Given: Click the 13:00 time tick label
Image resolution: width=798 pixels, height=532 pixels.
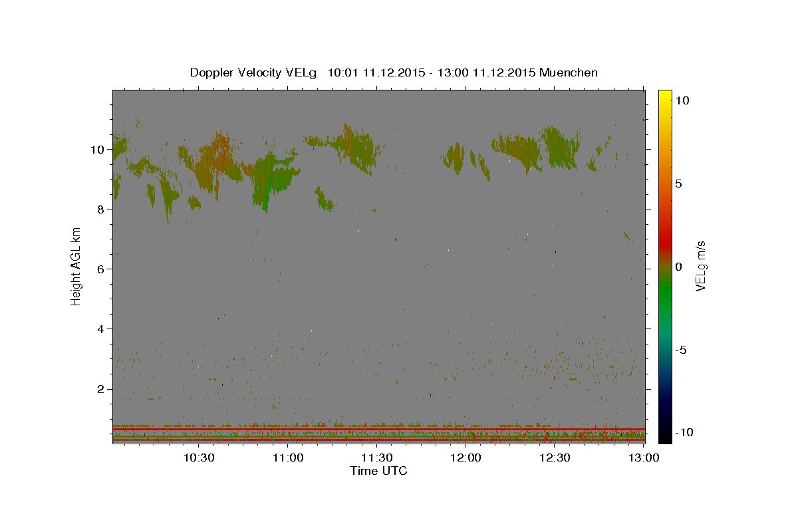Looking at the screenshot, I should click(x=644, y=458).
